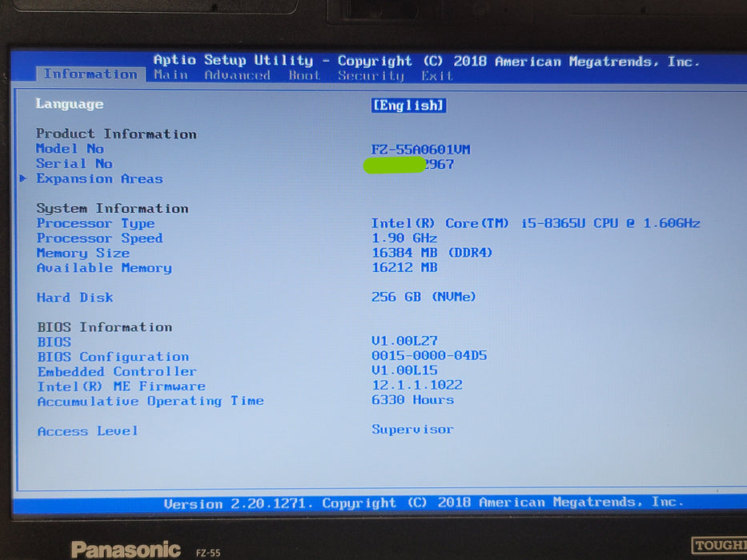This screenshot has height=560, width=747.
Task: Click the 6330 Hours value
Action: click(412, 399)
